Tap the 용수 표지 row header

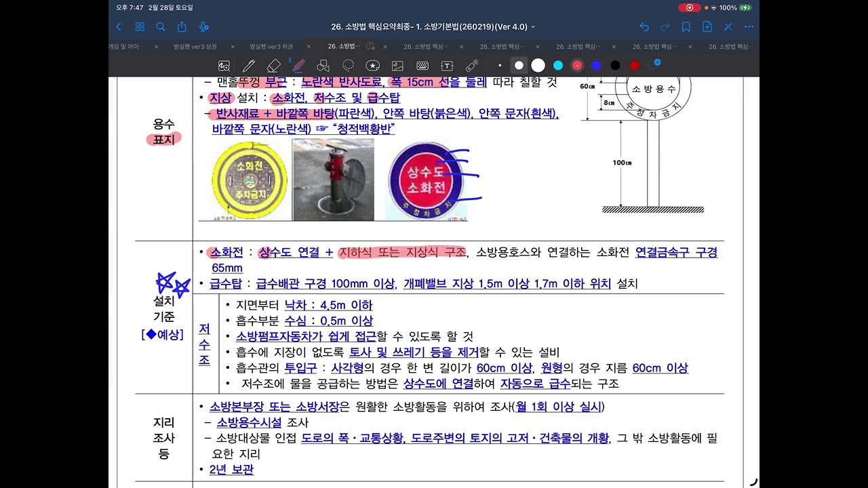(x=163, y=131)
